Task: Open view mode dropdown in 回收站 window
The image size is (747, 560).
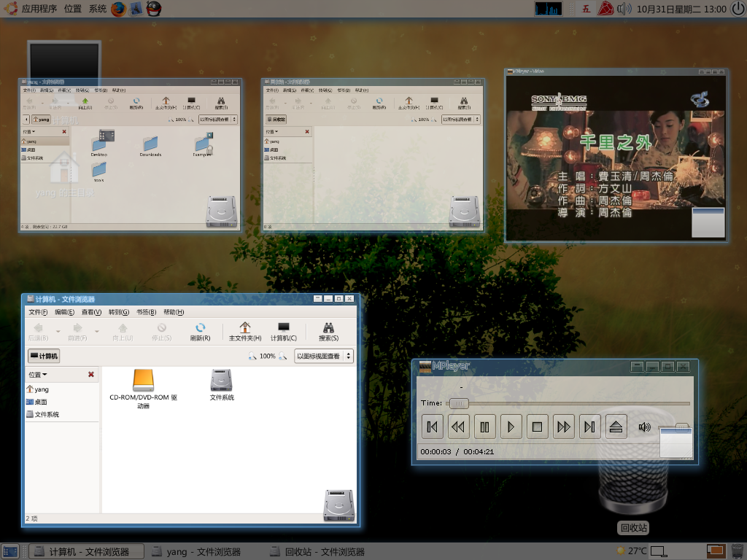Action: 461,120
